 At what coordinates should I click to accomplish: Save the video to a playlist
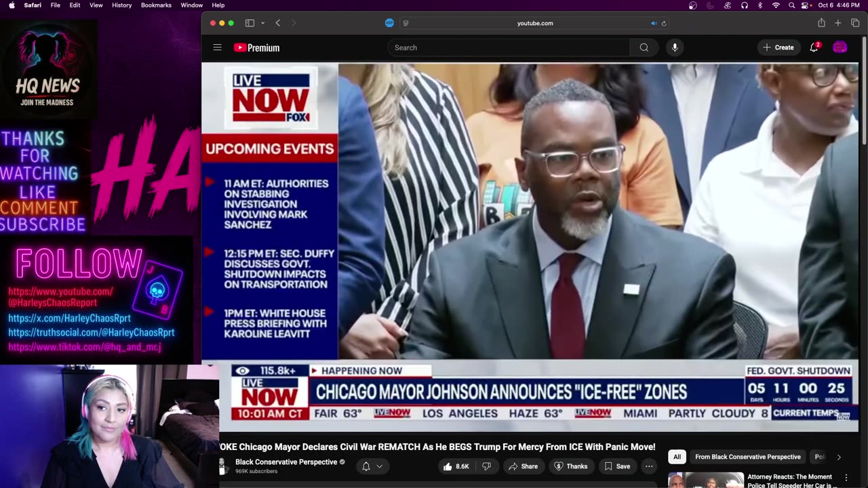pyautogui.click(x=617, y=466)
